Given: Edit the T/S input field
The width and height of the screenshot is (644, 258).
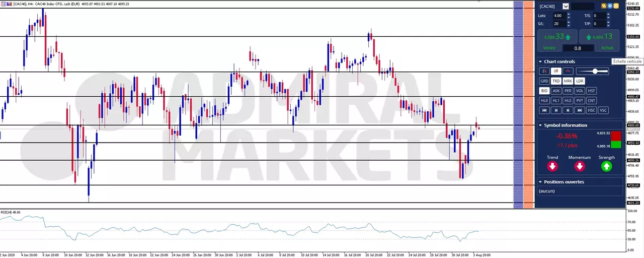Looking at the screenshot, I should click(x=600, y=16).
